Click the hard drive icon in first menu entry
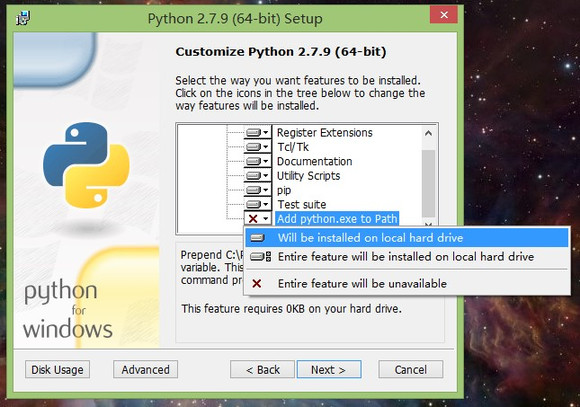 point(257,238)
